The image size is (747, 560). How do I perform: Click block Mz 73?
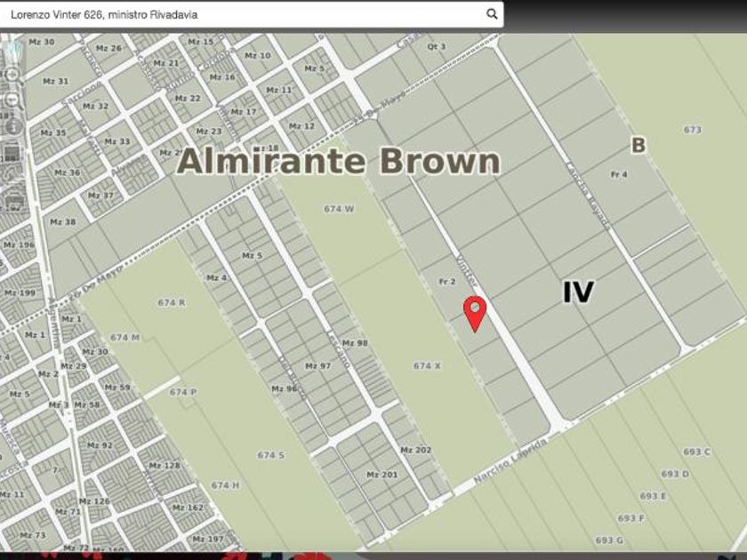(33, 535)
